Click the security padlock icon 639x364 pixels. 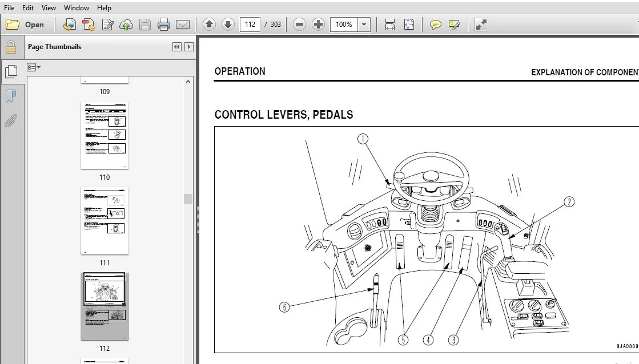(x=11, y=47)
